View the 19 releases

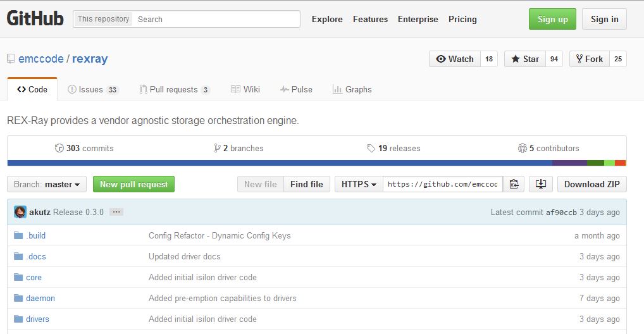click(393, 148)
